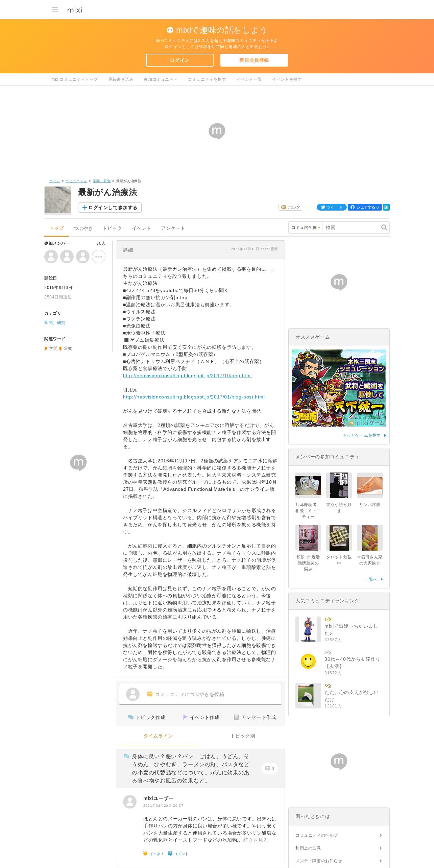Click the first member avatar icon
Image resolution: width=434 pixels, height=868 pixels.
(51, 257)
